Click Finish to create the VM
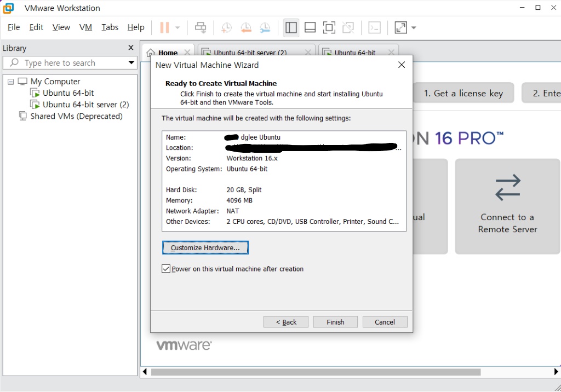The height and width of the screenshot is (392, 561). (x=335, y=322)
